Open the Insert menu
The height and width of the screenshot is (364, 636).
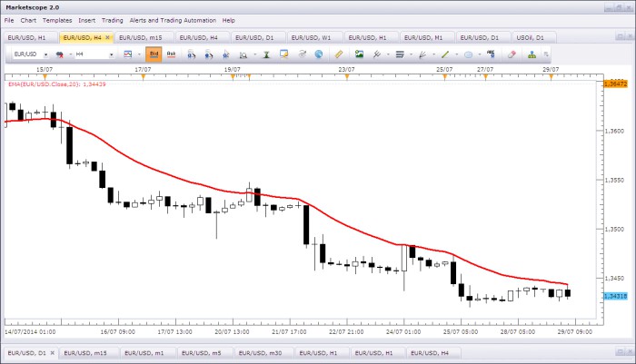[87, 20]
